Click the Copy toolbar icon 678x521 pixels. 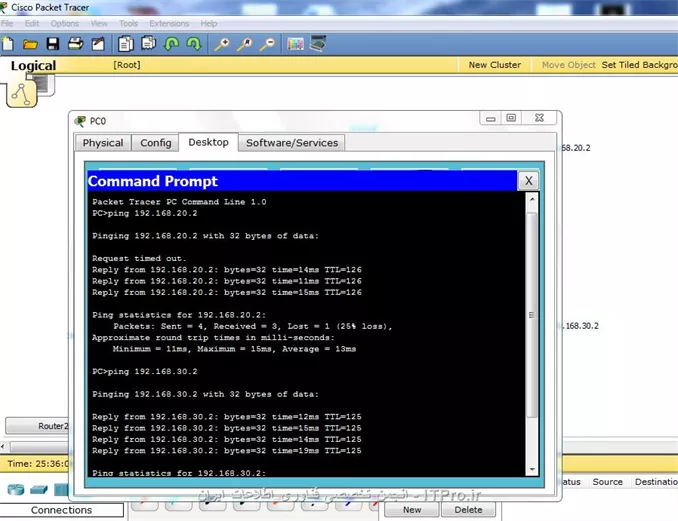click(126, 44)
